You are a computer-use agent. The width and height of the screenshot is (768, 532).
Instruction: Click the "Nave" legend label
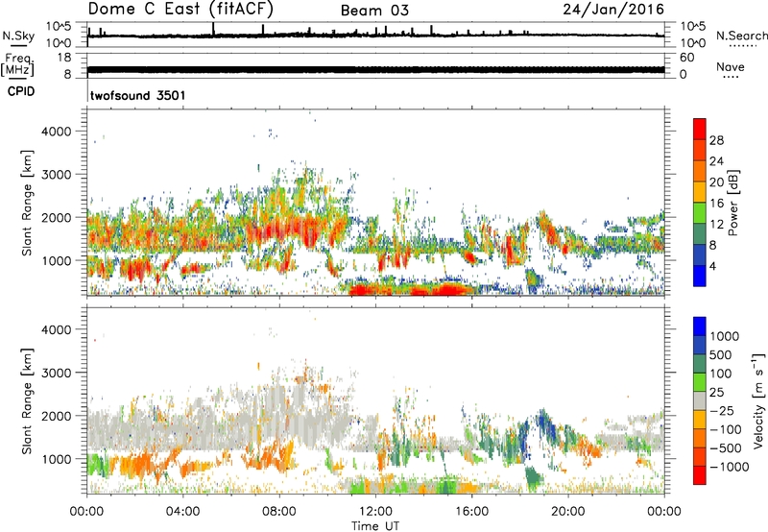(731, 67)
